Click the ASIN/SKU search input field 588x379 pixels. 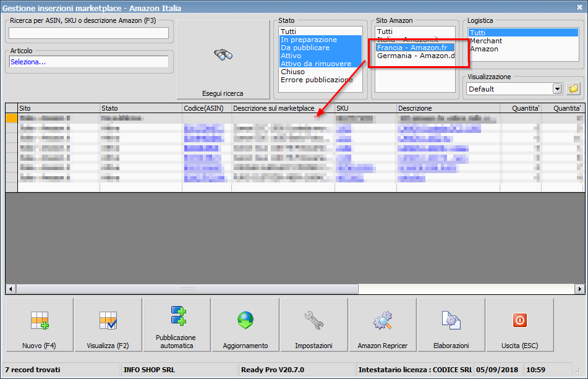click(x=89, y=33)
